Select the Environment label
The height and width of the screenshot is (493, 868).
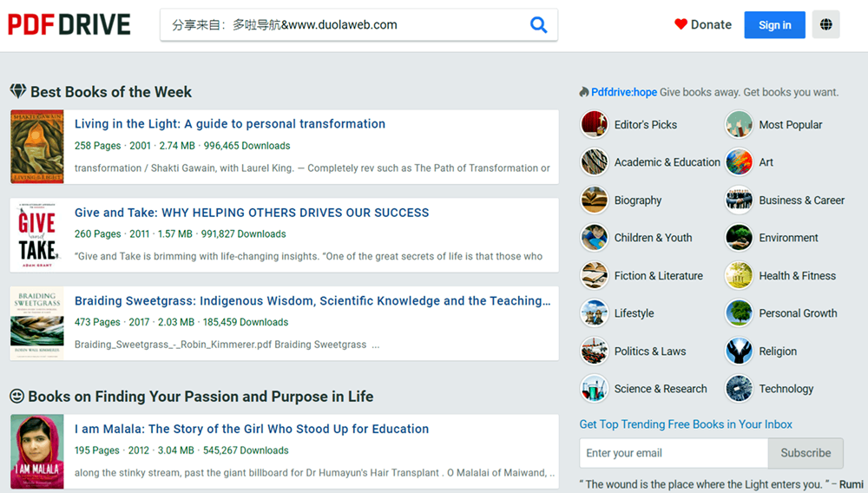coord(788,237)
